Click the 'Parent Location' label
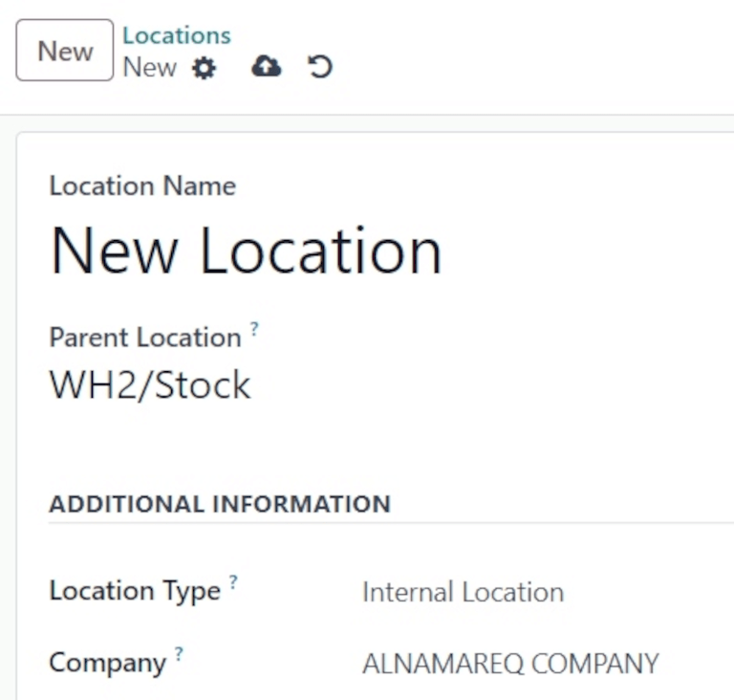The width and height of the screenshot is (734, 700). pyautogui.click(x=145, y=338)
